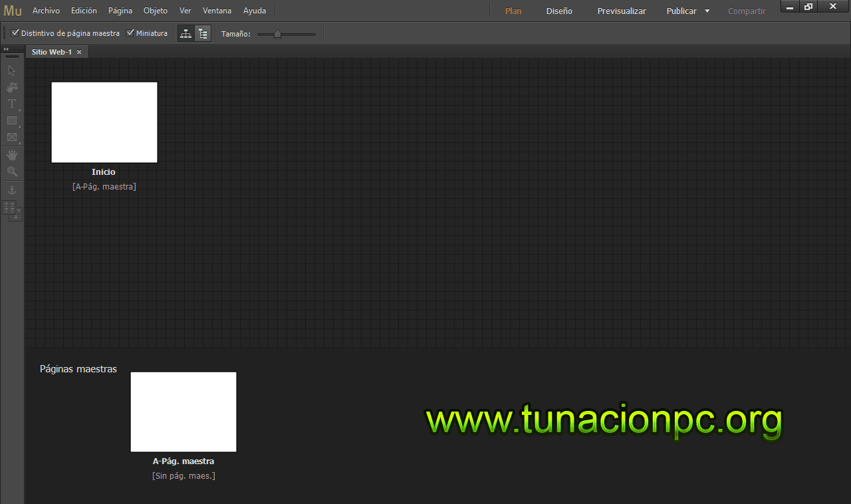Switch to Diseño mode

(559, 11)
